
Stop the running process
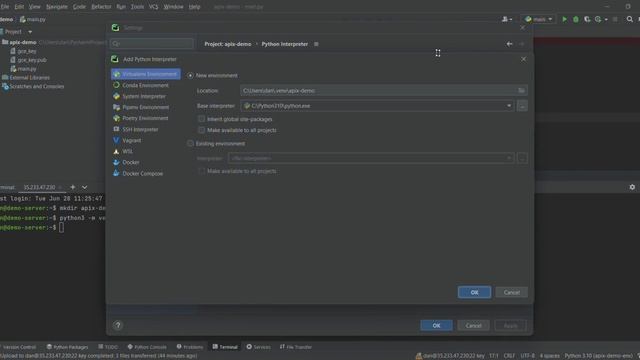(615, 19)
